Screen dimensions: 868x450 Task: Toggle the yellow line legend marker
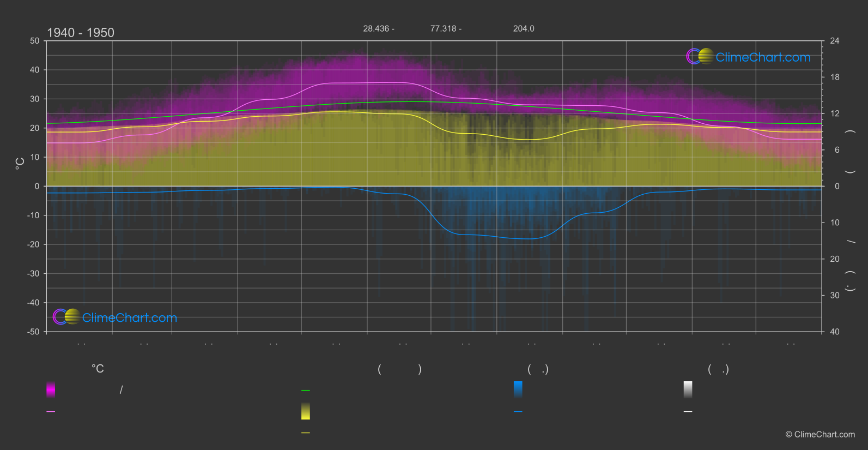306,433
